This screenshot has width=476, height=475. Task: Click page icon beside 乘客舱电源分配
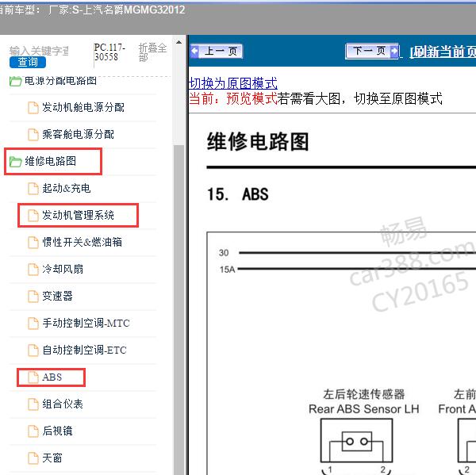pos(33,135)
